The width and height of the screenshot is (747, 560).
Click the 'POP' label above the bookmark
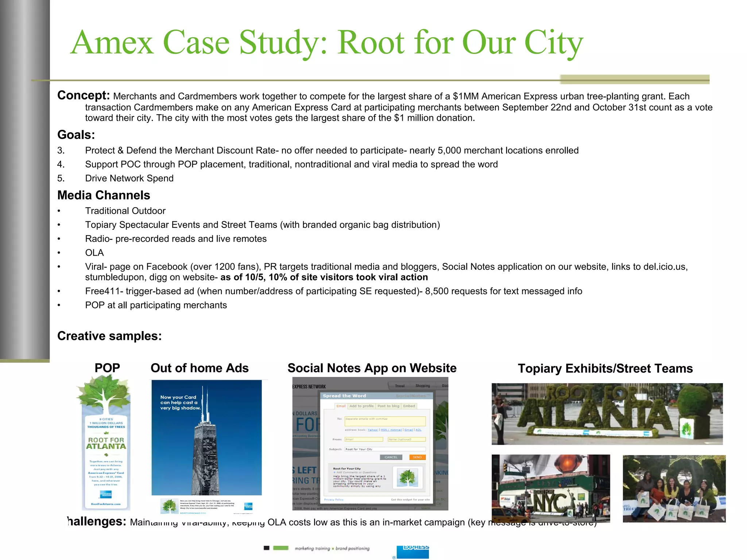tap(107, 368)
